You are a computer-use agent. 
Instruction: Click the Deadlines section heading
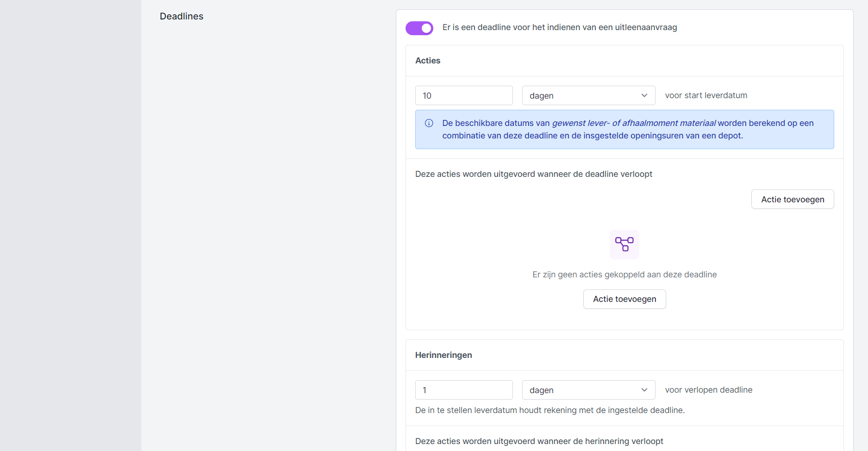(x=181, y=16)
